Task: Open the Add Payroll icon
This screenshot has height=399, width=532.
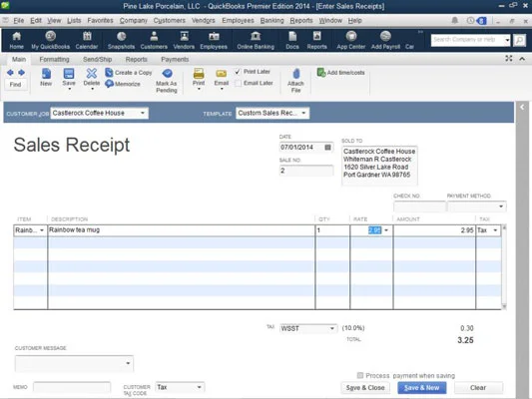Action: pyautogui.click(x=385, y=40)
